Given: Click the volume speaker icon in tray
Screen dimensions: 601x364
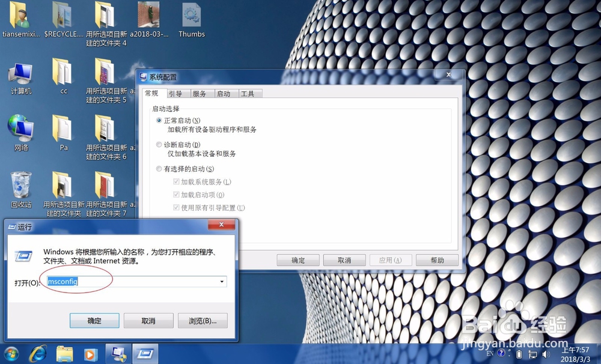Looking at the screenshot, I should 546,354.
